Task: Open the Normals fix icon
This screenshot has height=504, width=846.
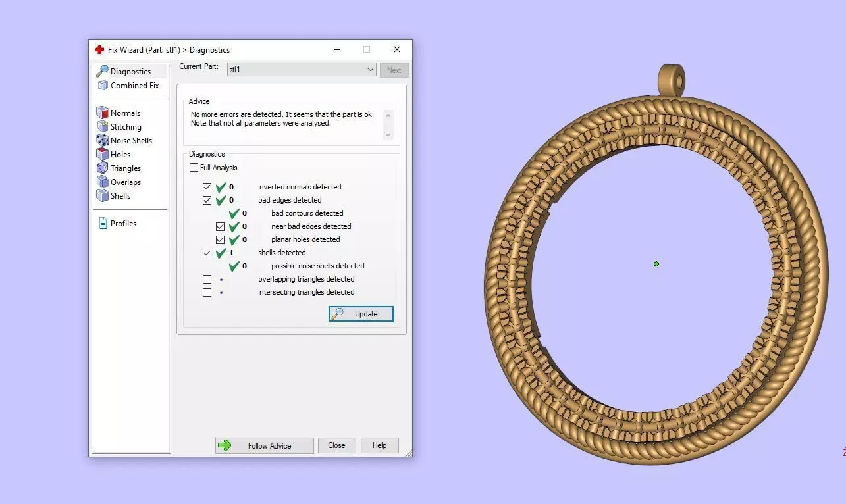Action: [102, 113]
